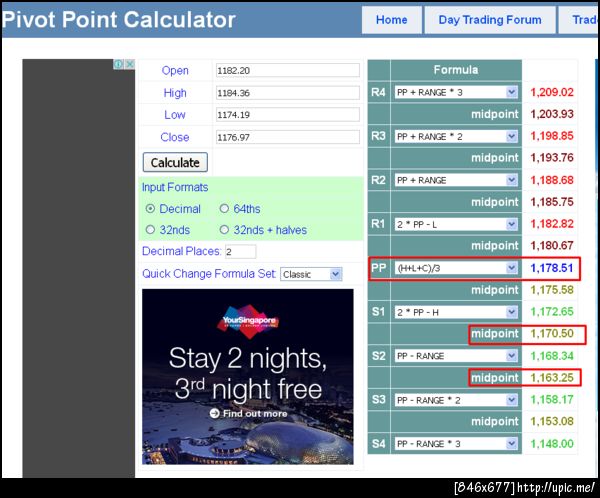Image resolution: width=600 pixels, height=498 pixels.
Task: Click the YourSingapore ad banner image
Action: (248, 377)
